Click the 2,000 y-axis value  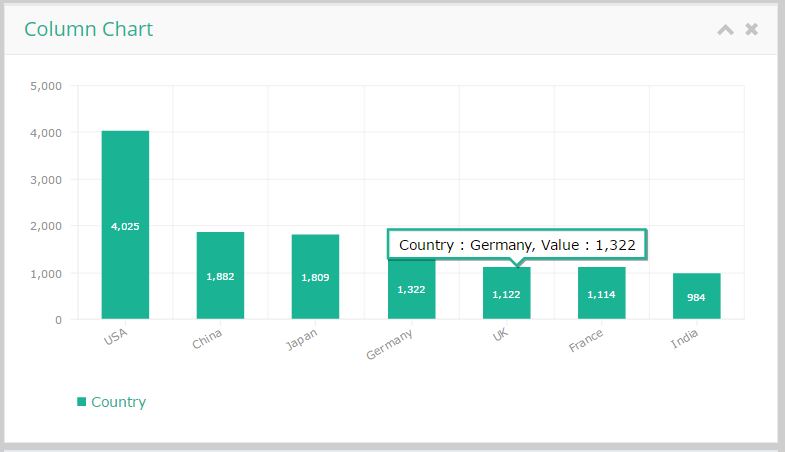(x=46, y=226)
